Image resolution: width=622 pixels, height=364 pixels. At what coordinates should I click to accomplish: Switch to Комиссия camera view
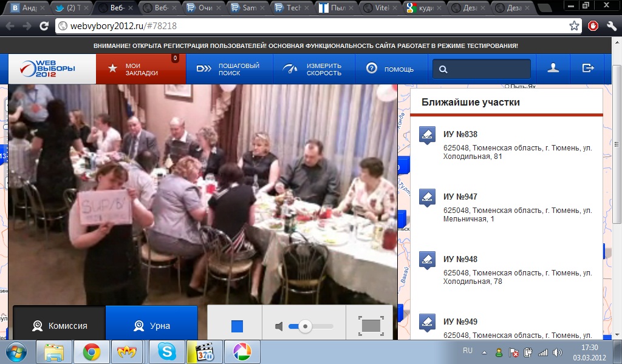click(60, 326)
